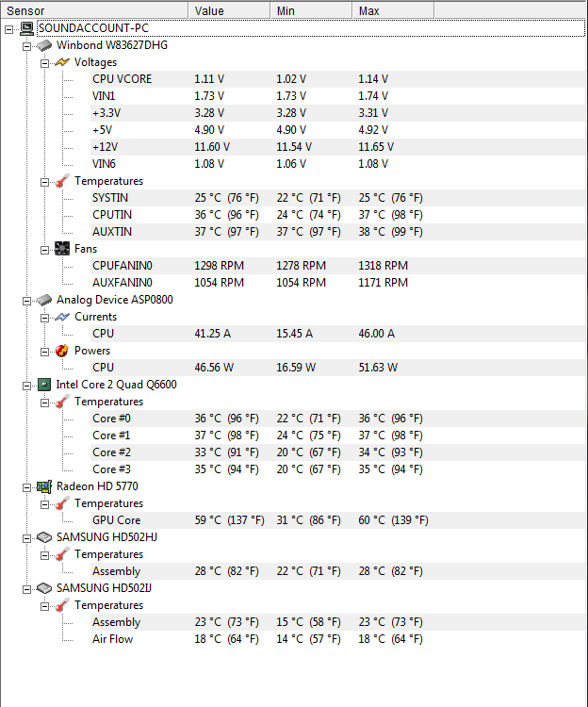
Task: Select the Air Flow row
Action: coord(339,639)
